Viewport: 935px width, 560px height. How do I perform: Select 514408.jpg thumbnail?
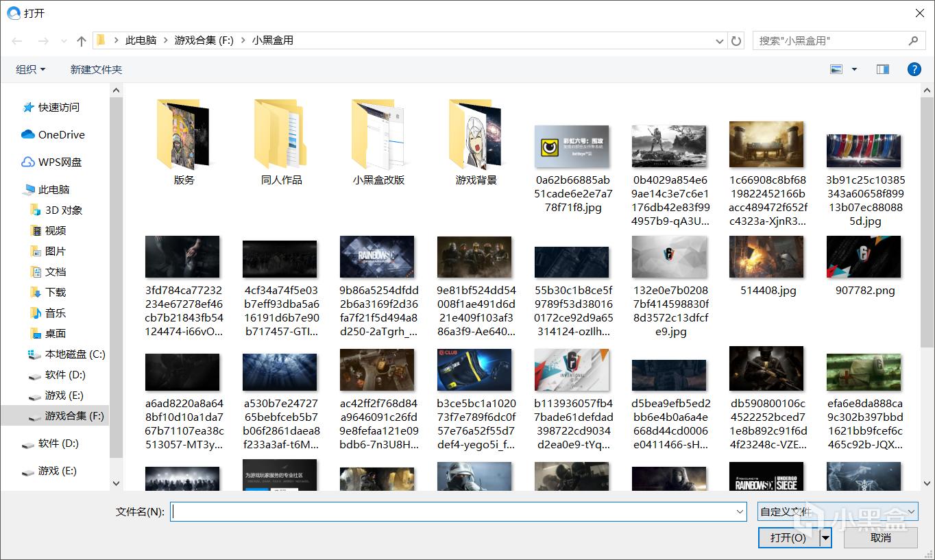(x=767, y=257)
